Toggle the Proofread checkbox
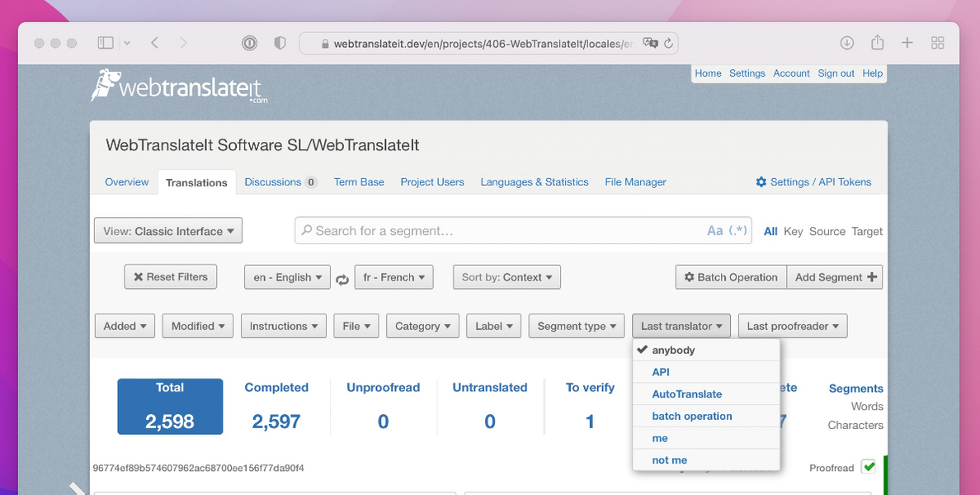The height and width of the screenshot is (495, 980). click(x=869, y=466)
